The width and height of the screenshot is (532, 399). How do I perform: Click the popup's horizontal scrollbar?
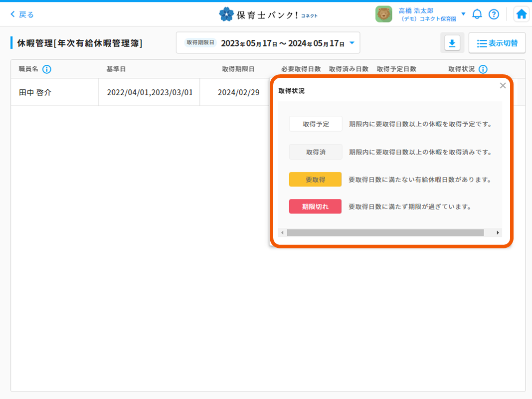click(385, 232)
